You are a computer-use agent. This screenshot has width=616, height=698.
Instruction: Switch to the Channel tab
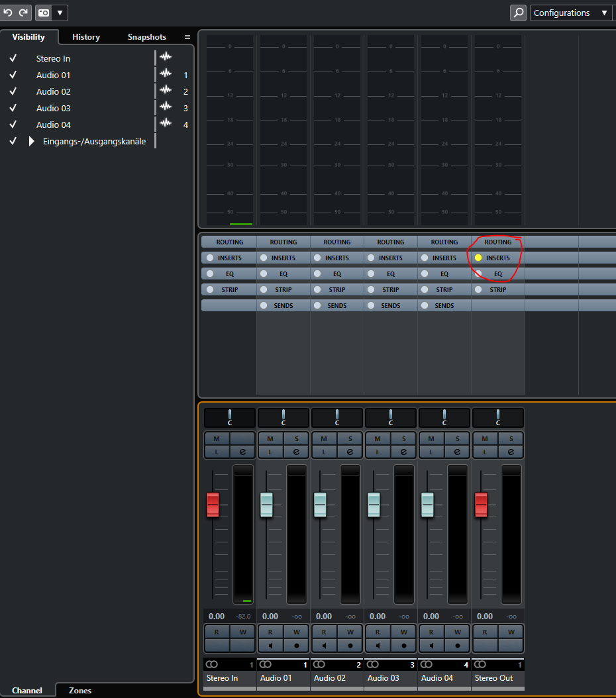pos(27,691)
